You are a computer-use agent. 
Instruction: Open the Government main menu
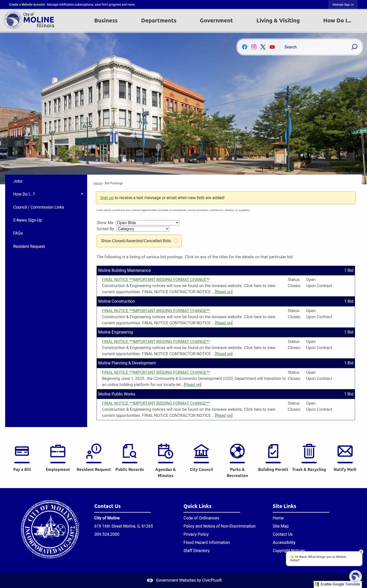click(x=216, y=20)
